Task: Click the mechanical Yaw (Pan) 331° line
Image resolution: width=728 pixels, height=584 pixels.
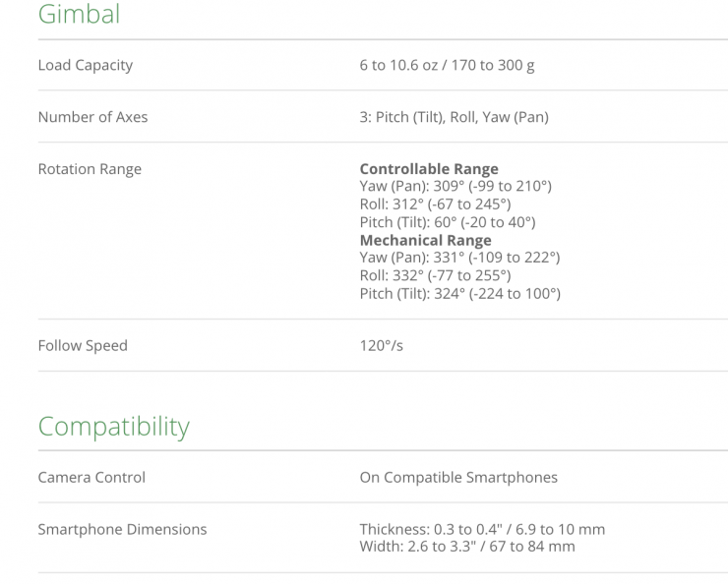Action: tap(459, 258)
